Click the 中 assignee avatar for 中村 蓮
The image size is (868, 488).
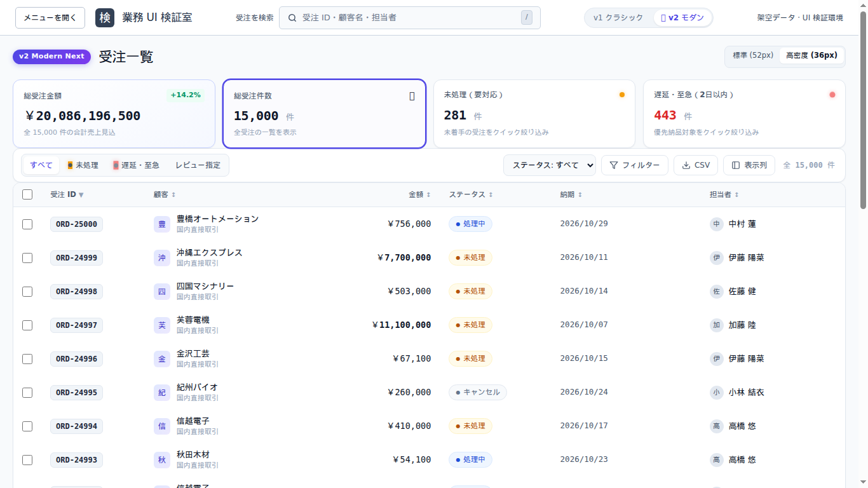717,224
